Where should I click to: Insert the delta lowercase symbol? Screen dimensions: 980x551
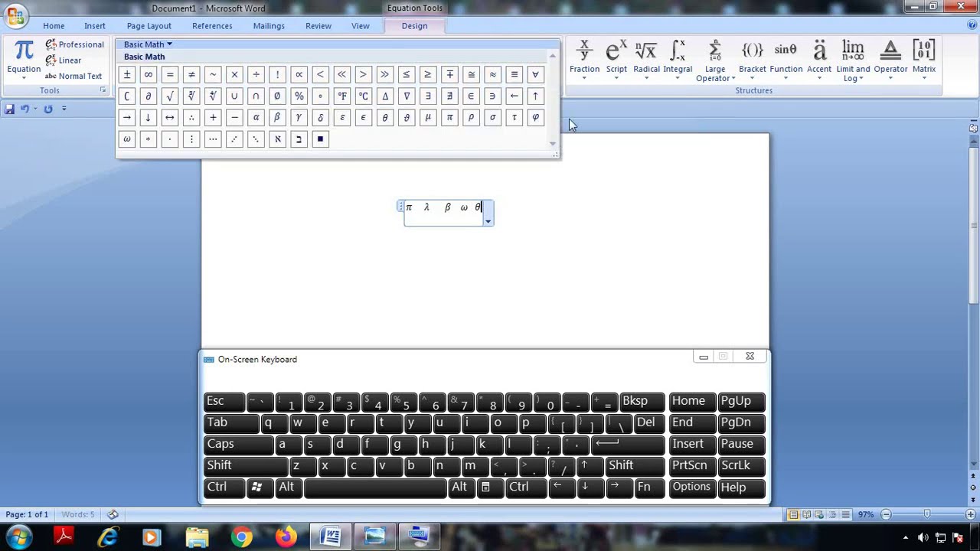321,117
